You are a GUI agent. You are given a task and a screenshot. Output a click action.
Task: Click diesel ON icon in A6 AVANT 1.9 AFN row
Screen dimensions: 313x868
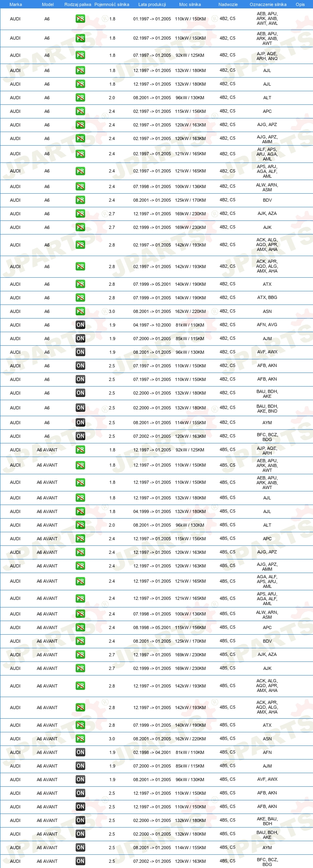click(x=80, y=752)
